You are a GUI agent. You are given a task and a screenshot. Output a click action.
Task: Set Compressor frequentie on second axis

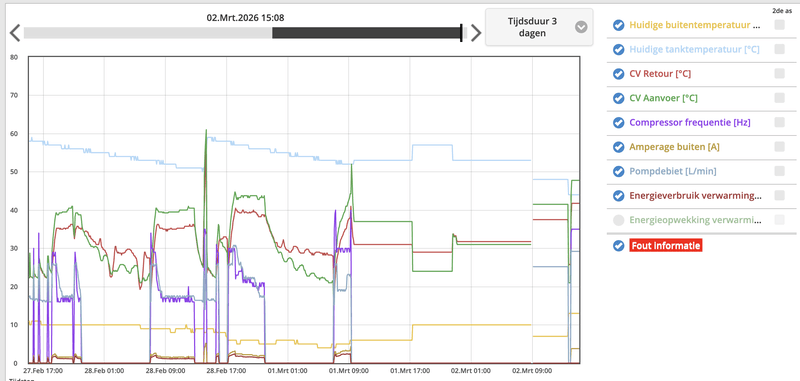tap(779, 122)
